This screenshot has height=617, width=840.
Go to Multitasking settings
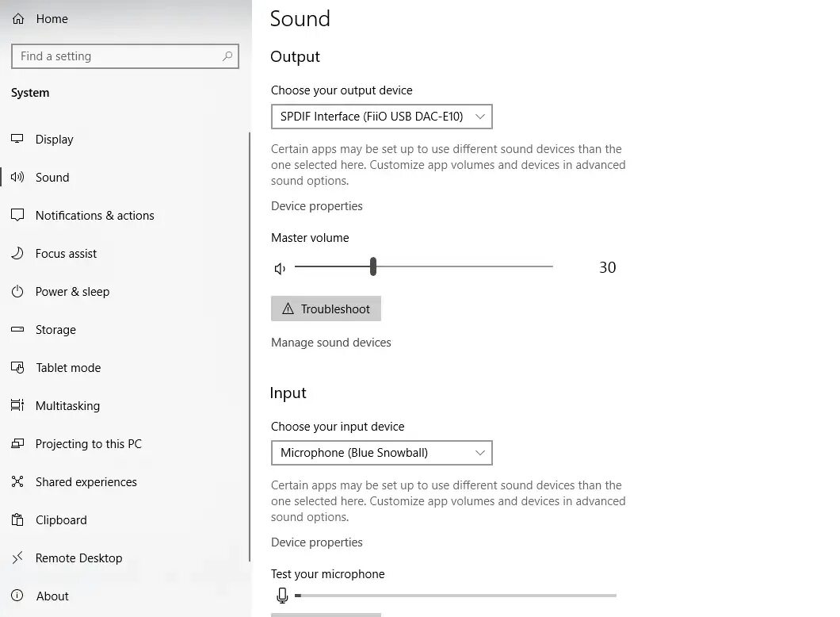pyautogui.click(x=67, y=406)
